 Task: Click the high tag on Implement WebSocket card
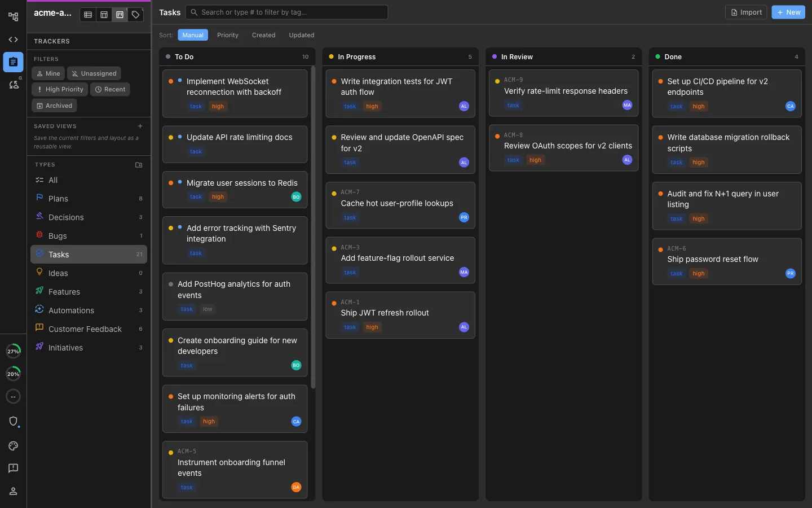click(218, 106)
